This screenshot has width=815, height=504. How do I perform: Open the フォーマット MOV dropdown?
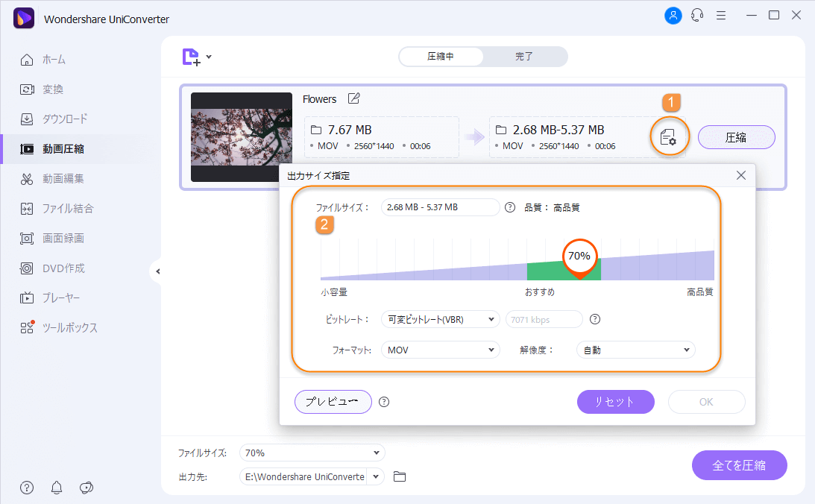point(440,350)
